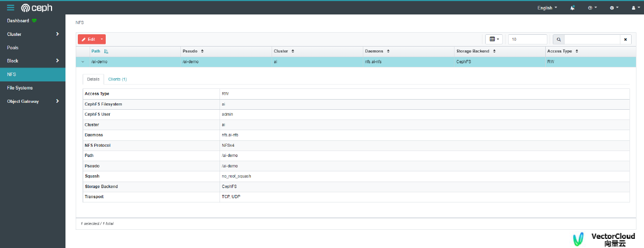Open the Edit button dropdown caret
Image resolution: width=644 pixels, height=248 pixels.
[101, 39]
